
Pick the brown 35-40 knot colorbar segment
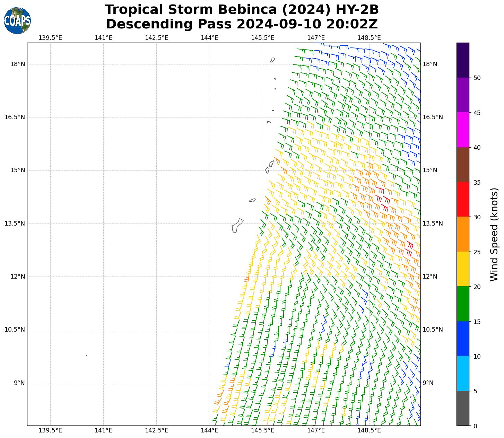(462, 165)
